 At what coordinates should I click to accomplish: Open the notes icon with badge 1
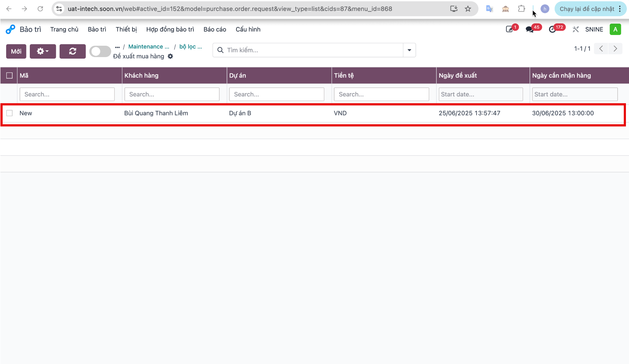pos(510,29)
